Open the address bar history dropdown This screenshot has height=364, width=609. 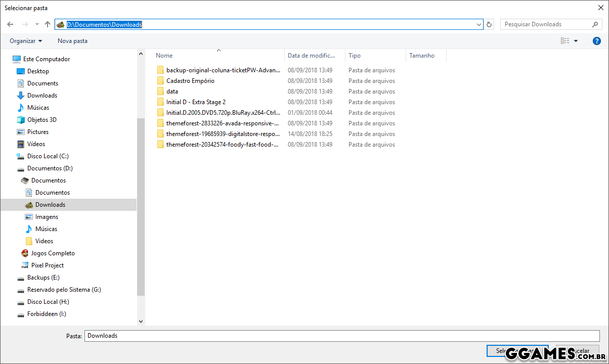click(479, 24)
